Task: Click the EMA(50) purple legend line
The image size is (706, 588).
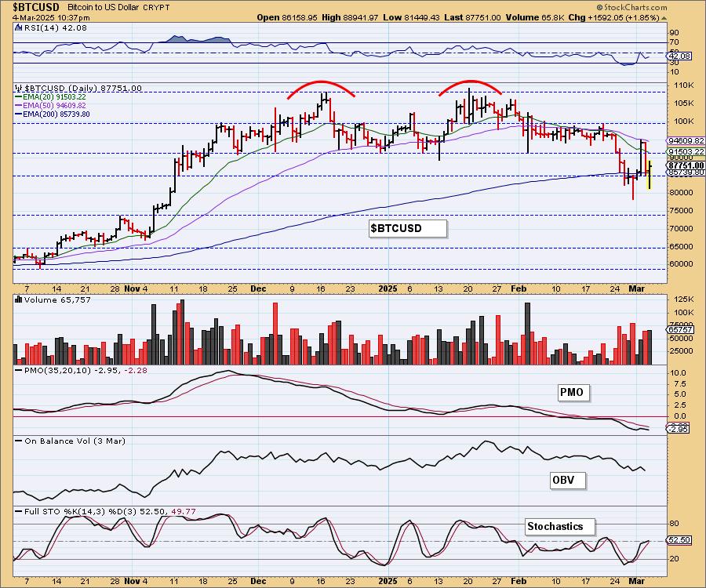Action: pos(19,106)
